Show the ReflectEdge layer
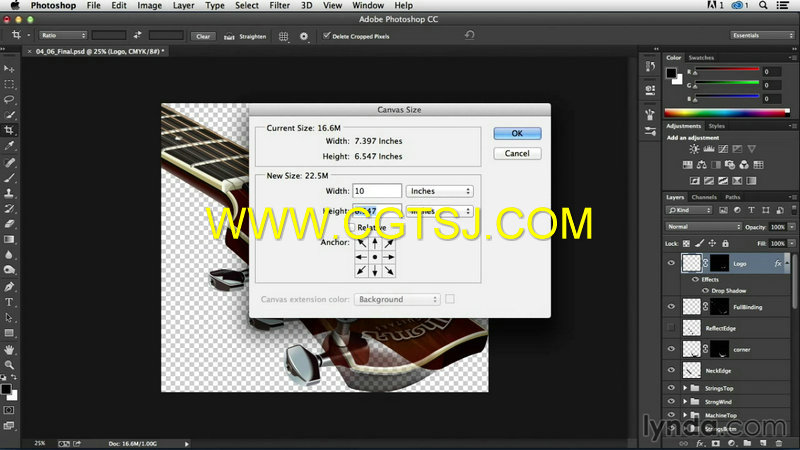The image size is (800, 450). click(671, 328)
